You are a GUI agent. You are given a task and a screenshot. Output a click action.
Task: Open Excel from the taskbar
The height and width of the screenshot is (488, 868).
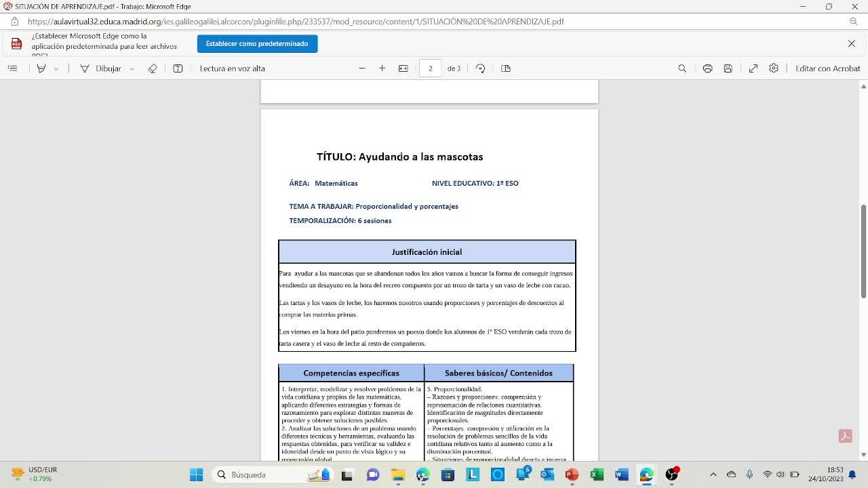tap(597, 474)
